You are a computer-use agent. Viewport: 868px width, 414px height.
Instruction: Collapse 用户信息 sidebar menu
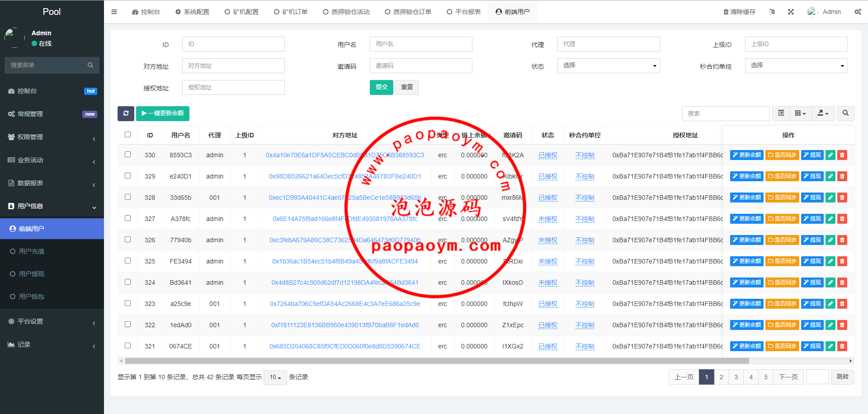52,206
